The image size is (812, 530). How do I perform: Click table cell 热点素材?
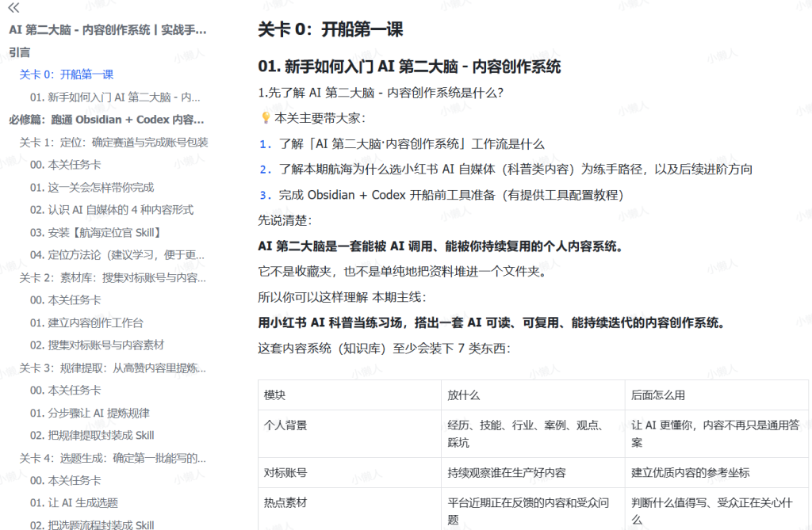point(285,502)
